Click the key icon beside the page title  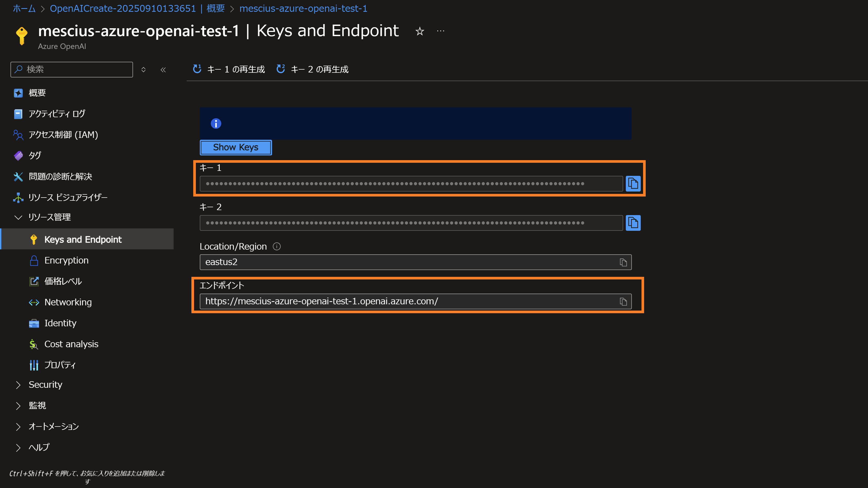pos(22,36)
